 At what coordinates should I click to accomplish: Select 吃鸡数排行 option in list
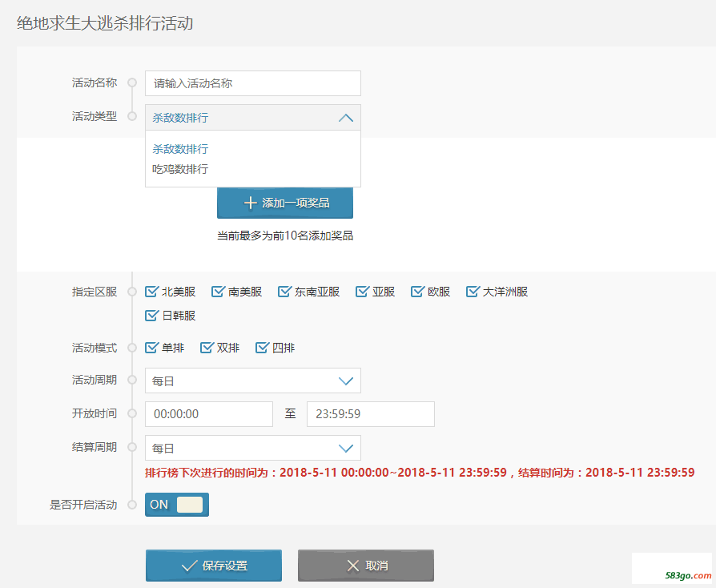point(180,169)
